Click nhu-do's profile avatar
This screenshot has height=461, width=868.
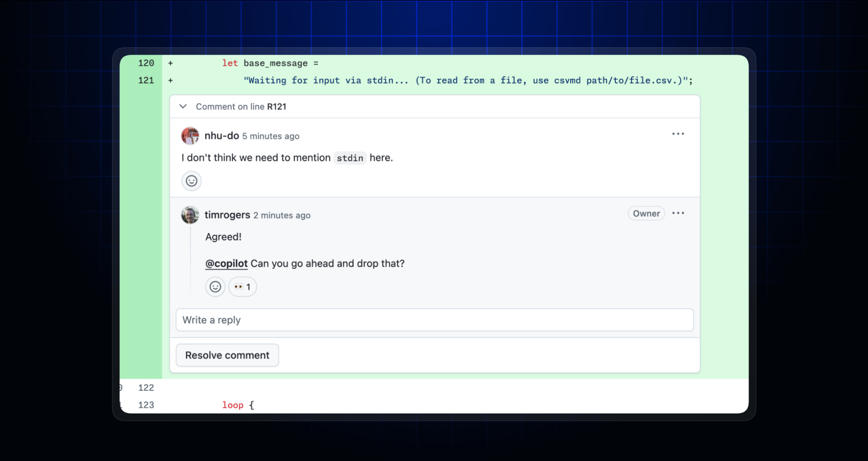coord(190,135)
